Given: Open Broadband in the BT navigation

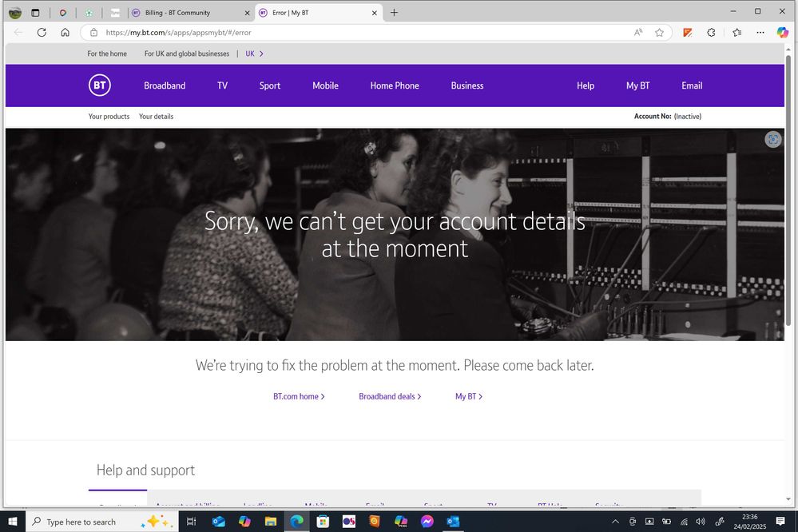Looking at the screenshot, I should 165,85.
